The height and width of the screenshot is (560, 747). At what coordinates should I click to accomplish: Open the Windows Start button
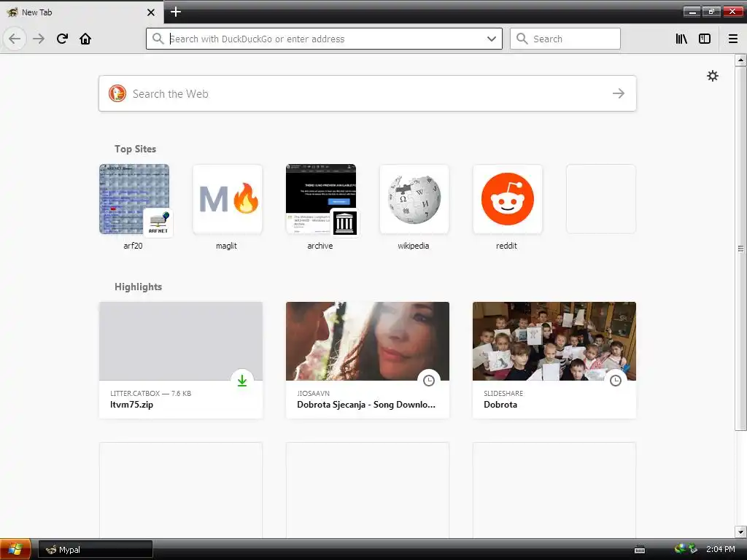(15, 550)
